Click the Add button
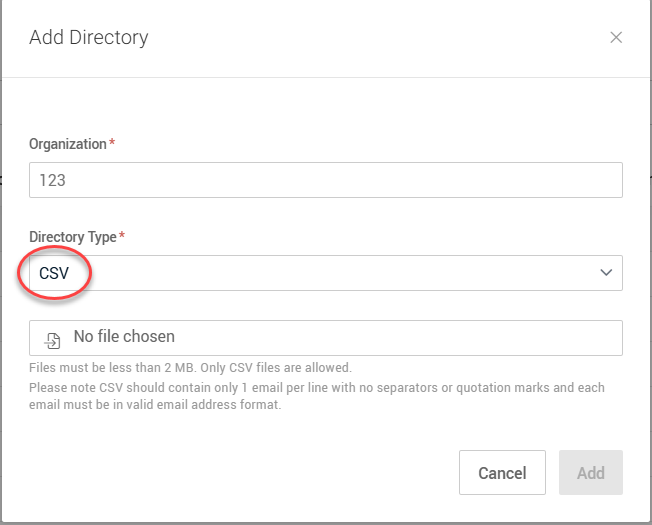Image resolution: width=652 pixels, height=525 pixels. pyautogui.click(x=590, y=472)
